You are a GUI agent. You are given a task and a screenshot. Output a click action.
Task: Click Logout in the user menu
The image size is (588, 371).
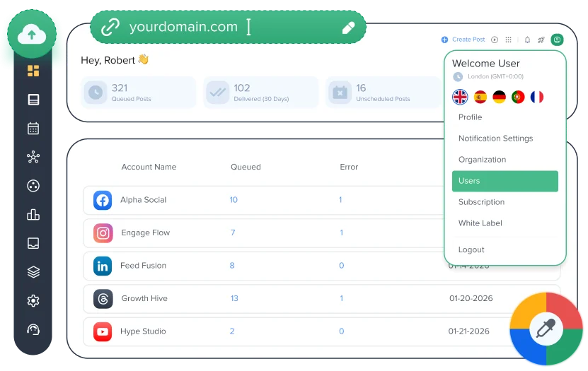point(471,249)
